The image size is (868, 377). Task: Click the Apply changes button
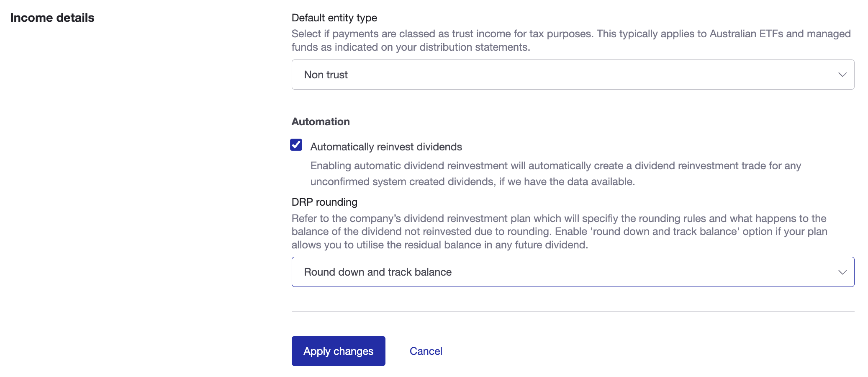[338, 351]
